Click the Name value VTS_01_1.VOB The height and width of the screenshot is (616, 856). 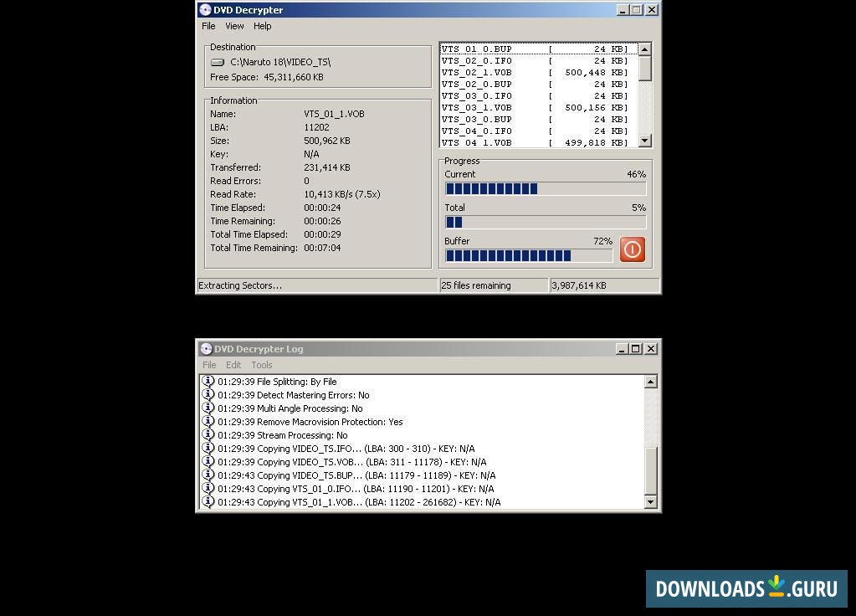click(x=334, y=114)
